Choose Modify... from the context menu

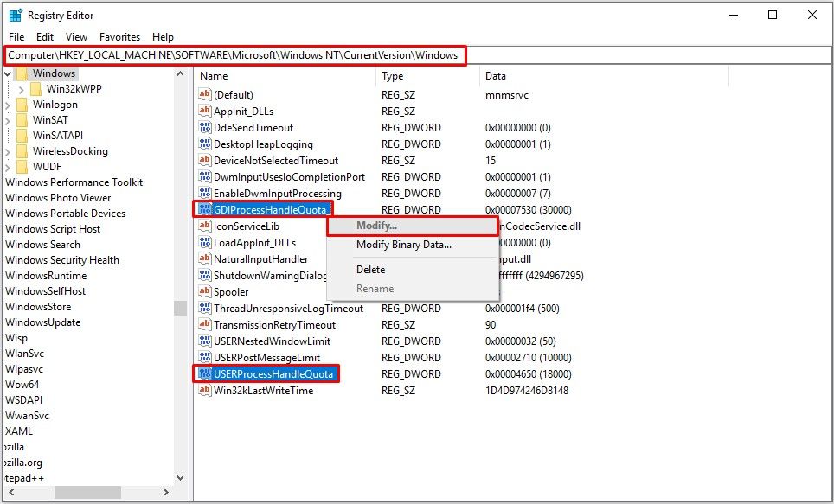click(377, 226)
